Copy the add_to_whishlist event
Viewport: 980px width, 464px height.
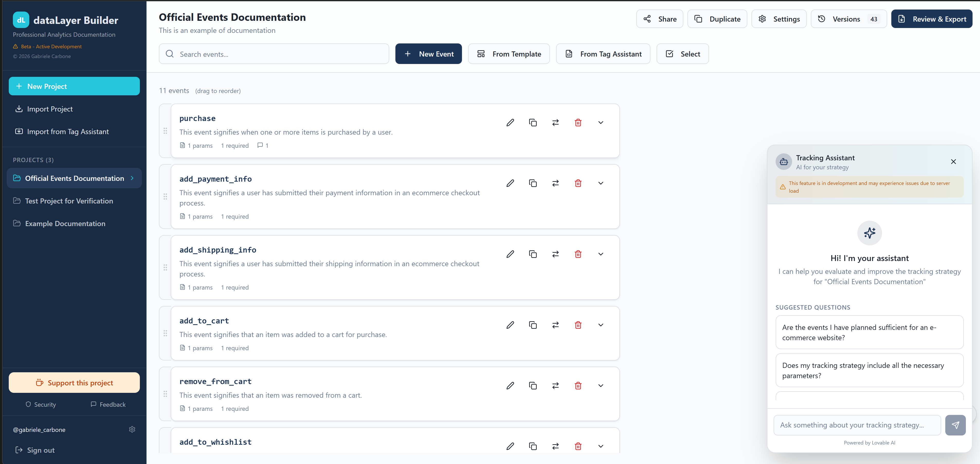click(533, 446)
